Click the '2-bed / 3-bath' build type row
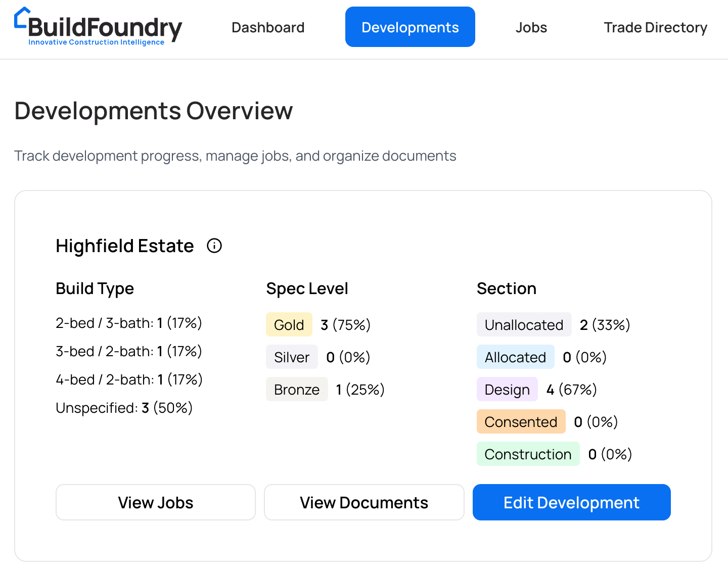This screenshot has width=728, height=575. (x=129, y=323)
